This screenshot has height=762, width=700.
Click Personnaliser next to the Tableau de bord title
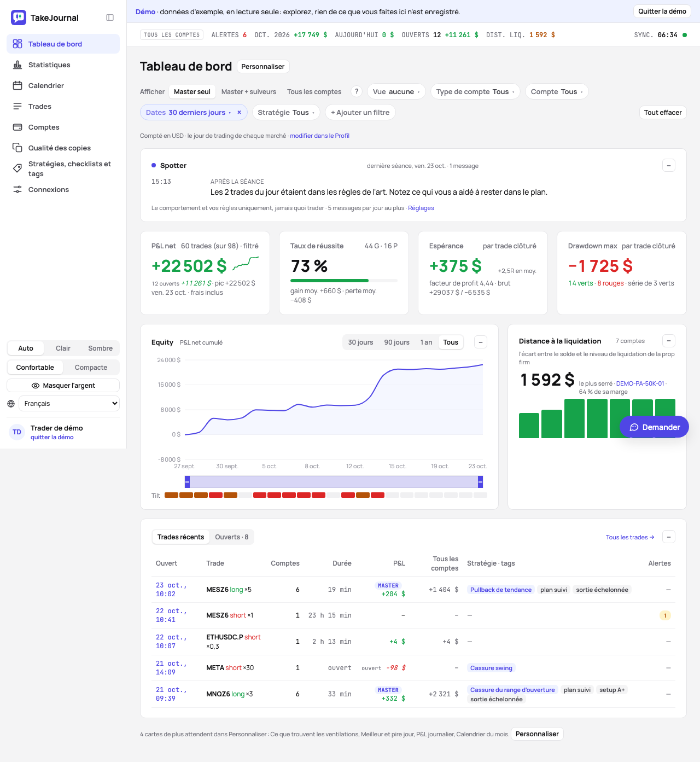coord(263,66)
